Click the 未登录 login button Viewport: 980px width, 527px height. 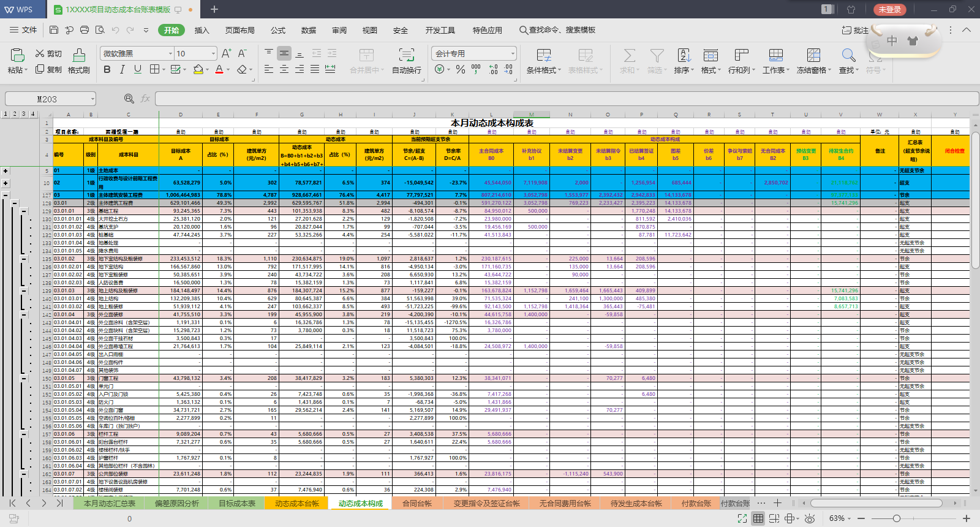tap(889, 9)
